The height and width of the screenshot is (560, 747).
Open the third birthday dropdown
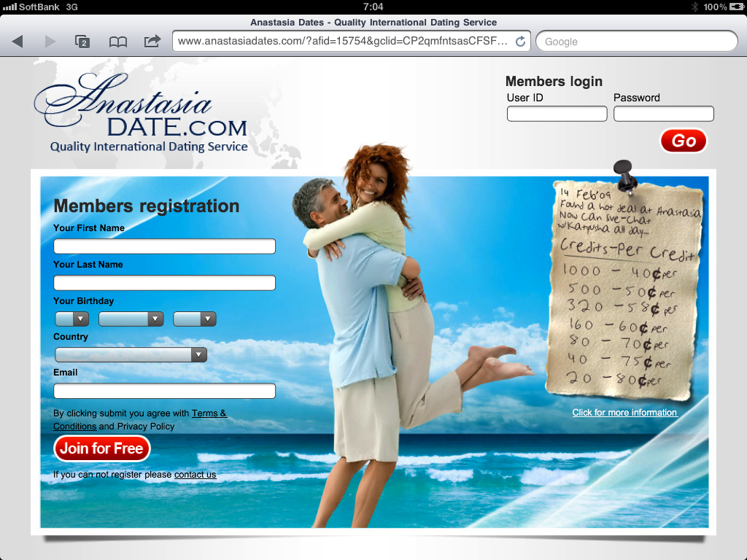click(194, 319)
